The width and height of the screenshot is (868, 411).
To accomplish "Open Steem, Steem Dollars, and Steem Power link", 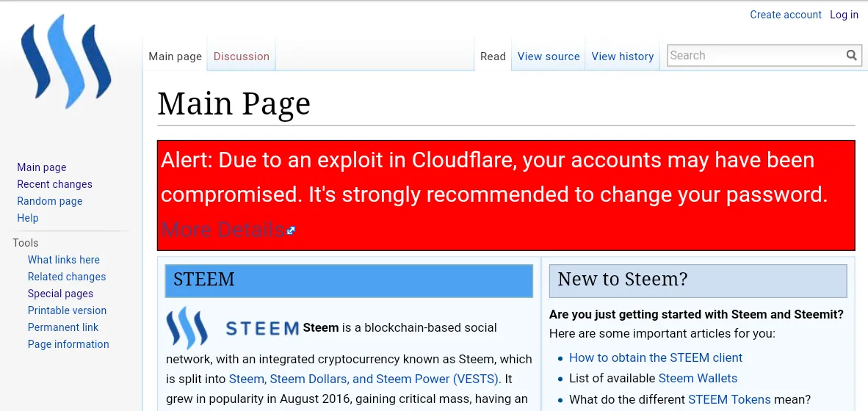I will (364, 379).
